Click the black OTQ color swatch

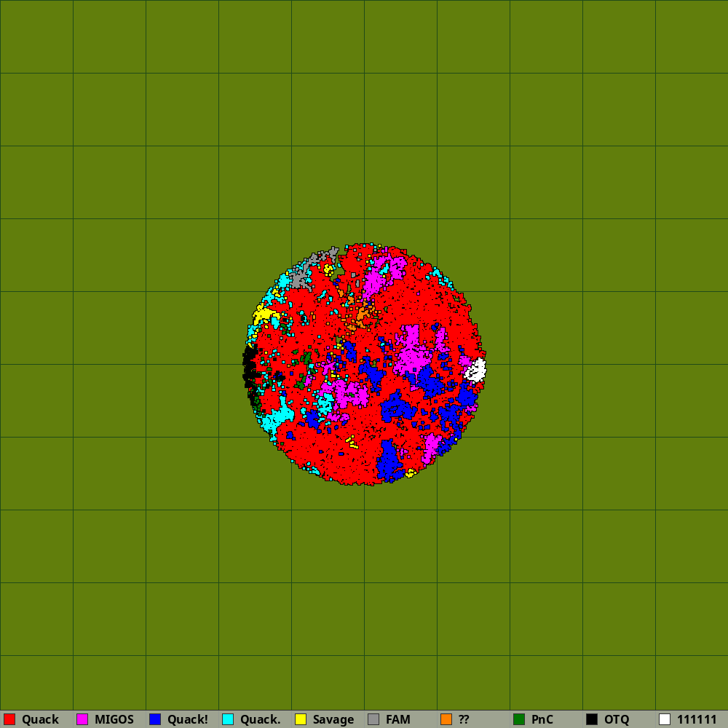(592, 719)
